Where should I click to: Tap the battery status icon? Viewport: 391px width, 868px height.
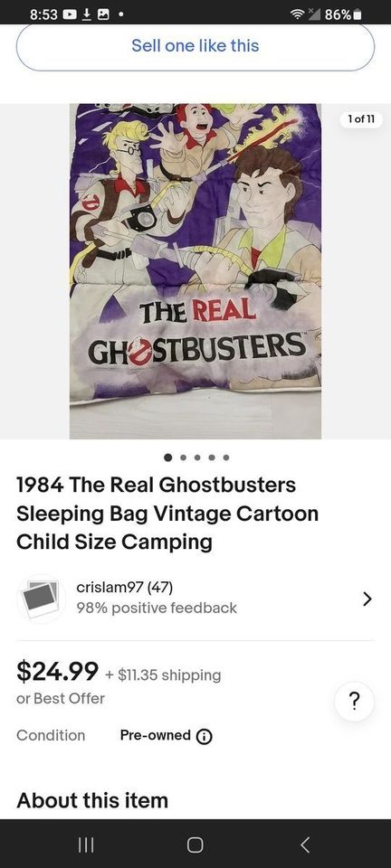[x=358, y=15]
